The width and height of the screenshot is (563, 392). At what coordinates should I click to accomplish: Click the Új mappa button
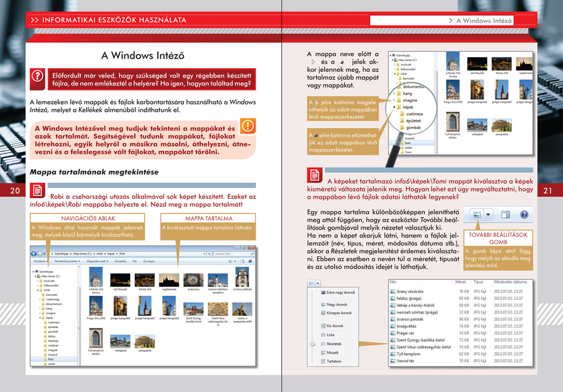point(150,261)
